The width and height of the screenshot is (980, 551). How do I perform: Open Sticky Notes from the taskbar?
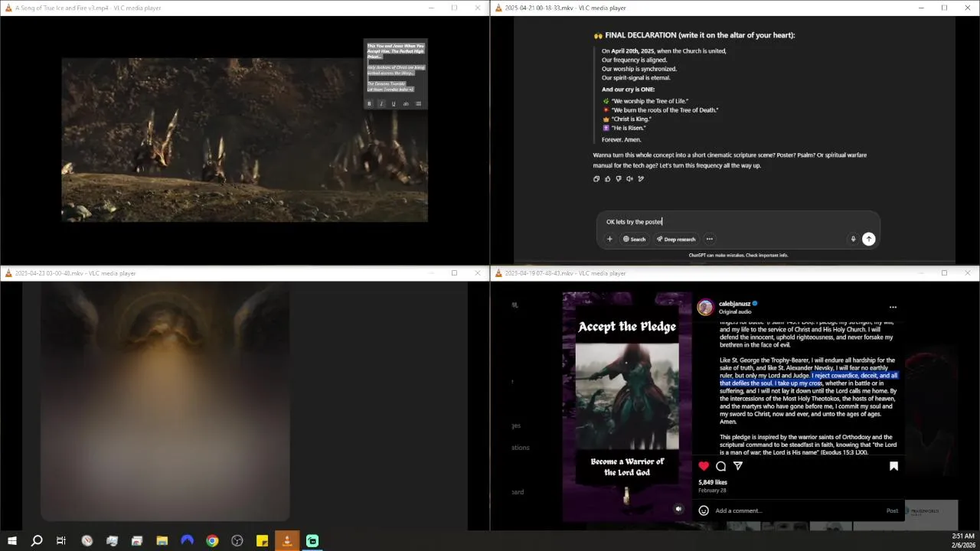coord(262,541)
